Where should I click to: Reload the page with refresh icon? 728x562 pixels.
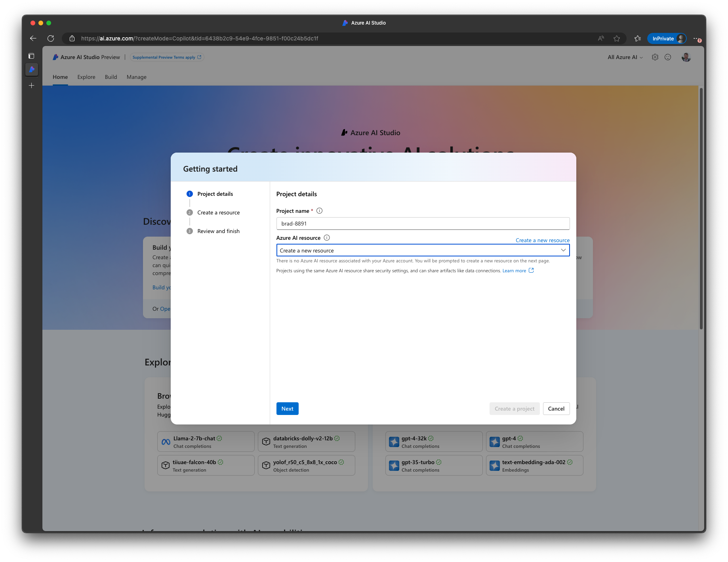tap(51, 38)
